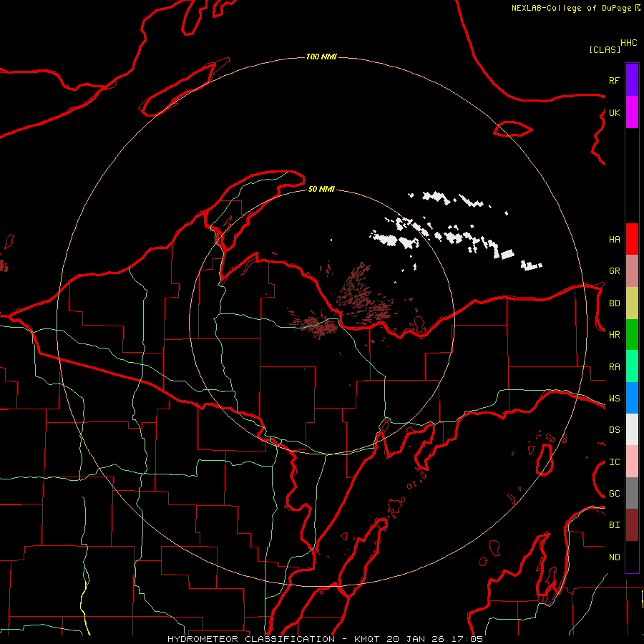
Task: Click the BD yellow legend swatch
Action: pyautogui.click(x=632, y=303)
